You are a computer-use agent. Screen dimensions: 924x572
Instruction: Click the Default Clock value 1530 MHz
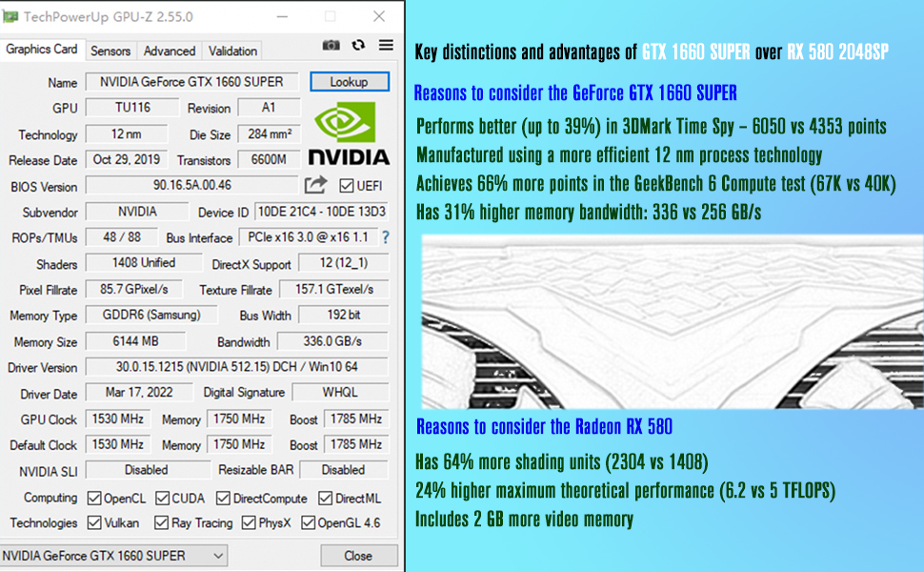(x=118, y=444)
